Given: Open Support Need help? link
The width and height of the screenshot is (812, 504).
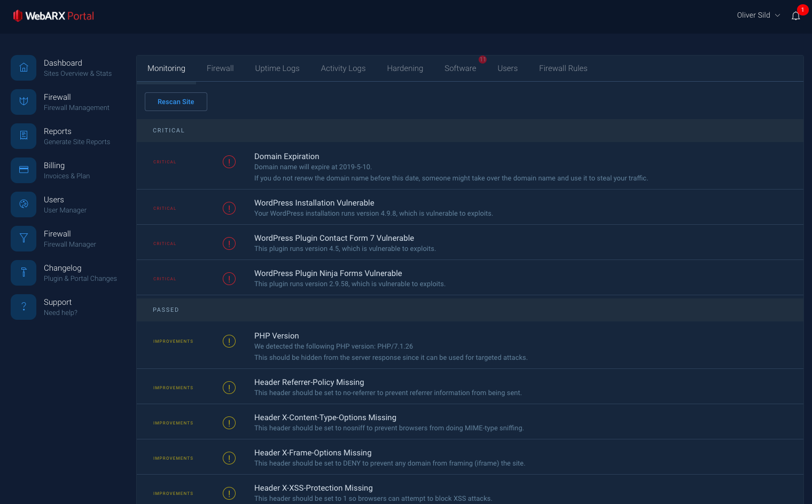Looking at the screenshot, I should (60, 307).
